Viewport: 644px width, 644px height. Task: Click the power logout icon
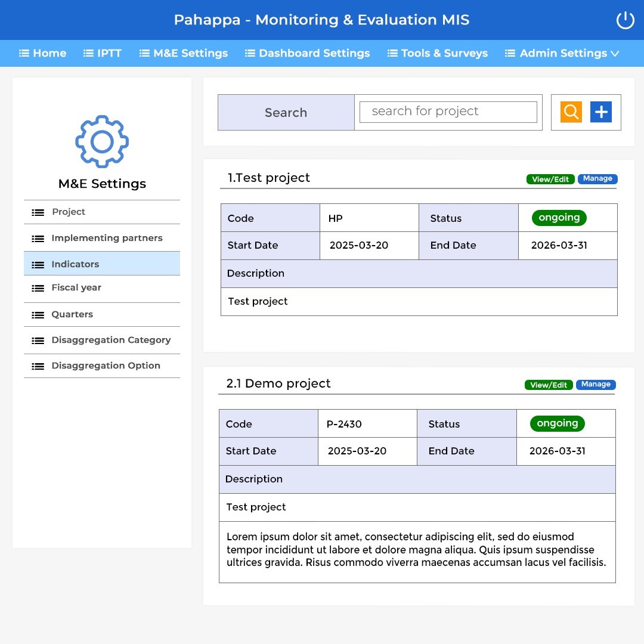point(625,20)
